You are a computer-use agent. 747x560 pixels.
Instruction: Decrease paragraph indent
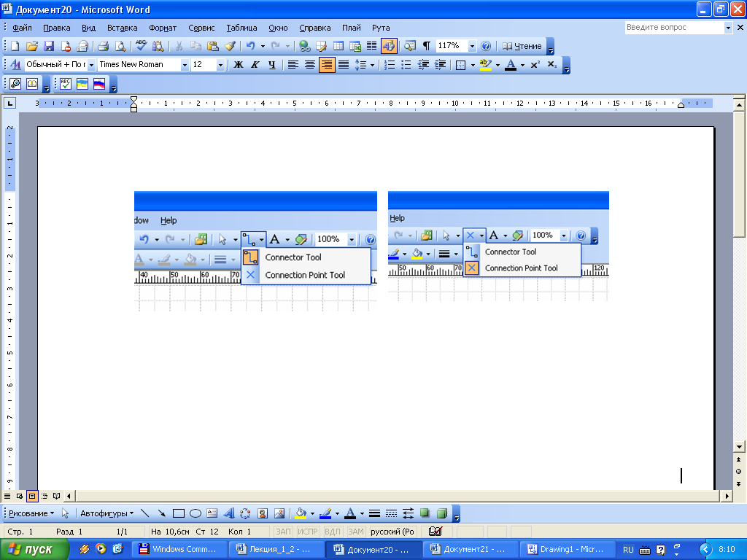[x=423, y=64]
